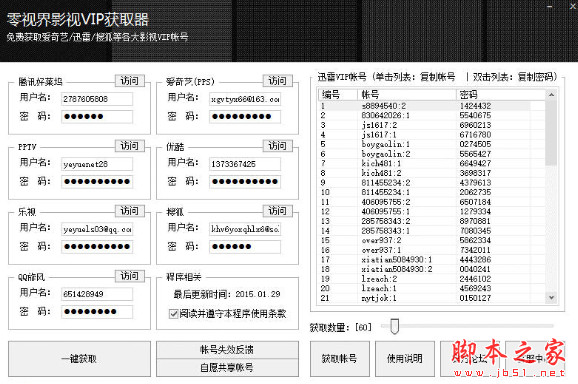The height and width of the screenshot is (384, 578).
Task: Click the 获取帐号 button
Action: [340, 359]
